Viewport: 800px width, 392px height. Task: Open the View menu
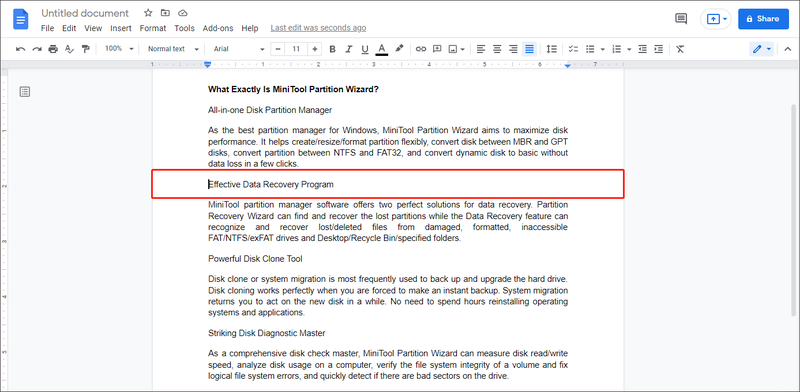click(x=93, y=29)
